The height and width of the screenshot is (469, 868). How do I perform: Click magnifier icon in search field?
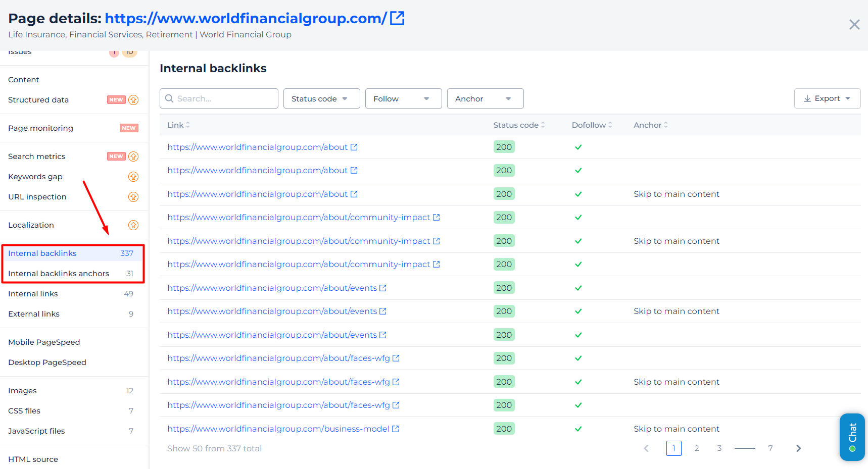coord(169,98)
